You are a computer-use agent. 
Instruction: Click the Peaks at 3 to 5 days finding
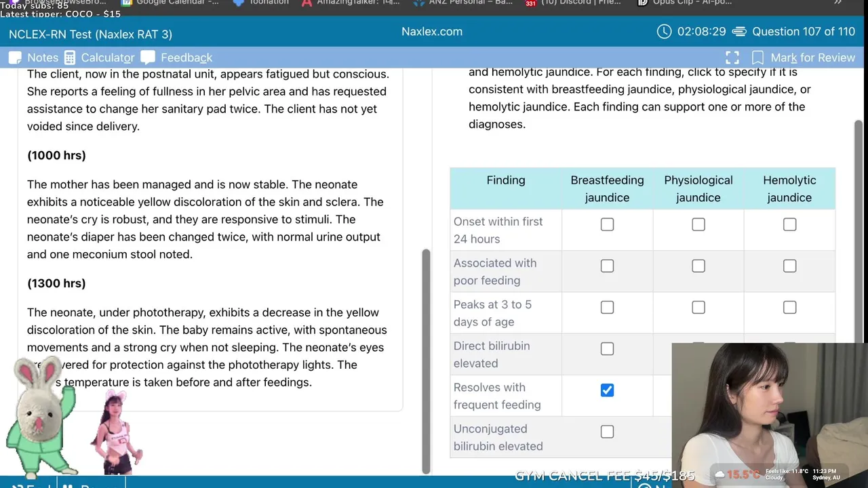[493, 313]
